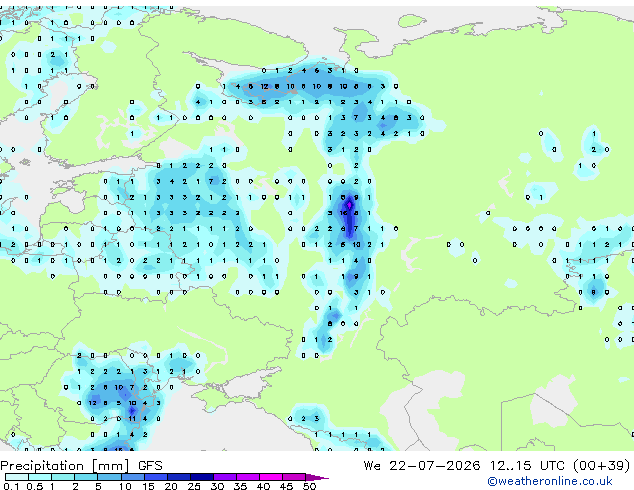
Task: Click the '0.1' legend scale label
Action: 11,486
